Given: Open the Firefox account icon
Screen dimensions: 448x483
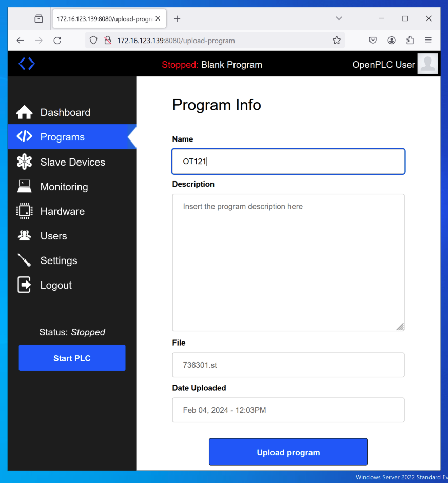Looking at the screenshot, I should (392, 40).
